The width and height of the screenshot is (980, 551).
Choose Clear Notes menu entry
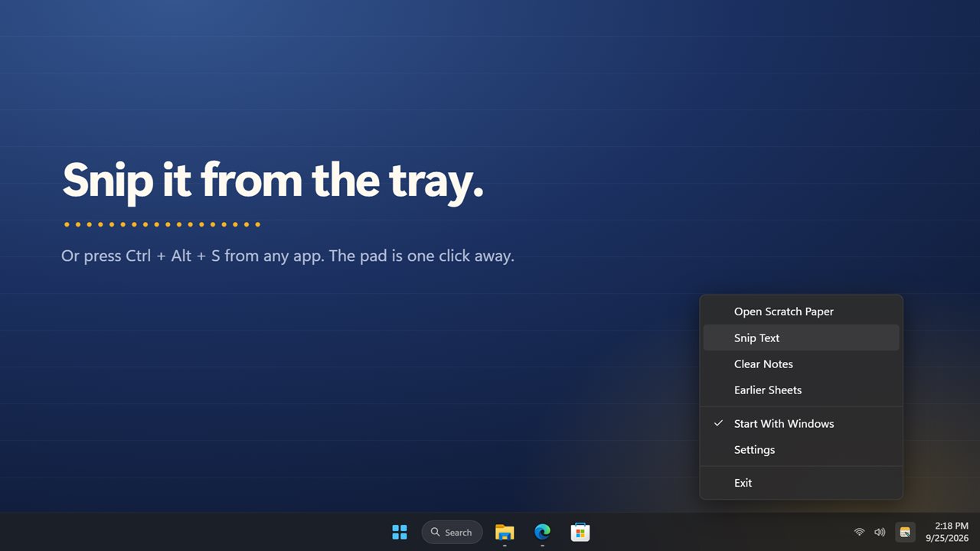pyautogui.click(x=801, y=364)
